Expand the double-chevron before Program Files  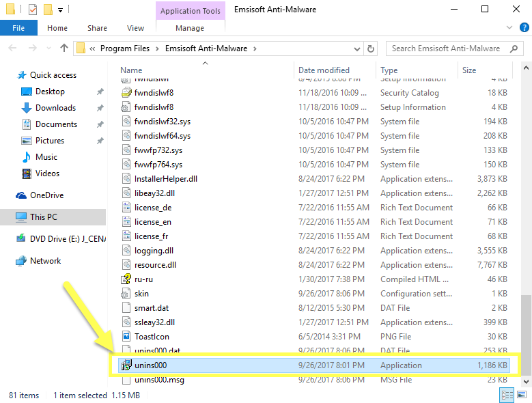point(92,49)
